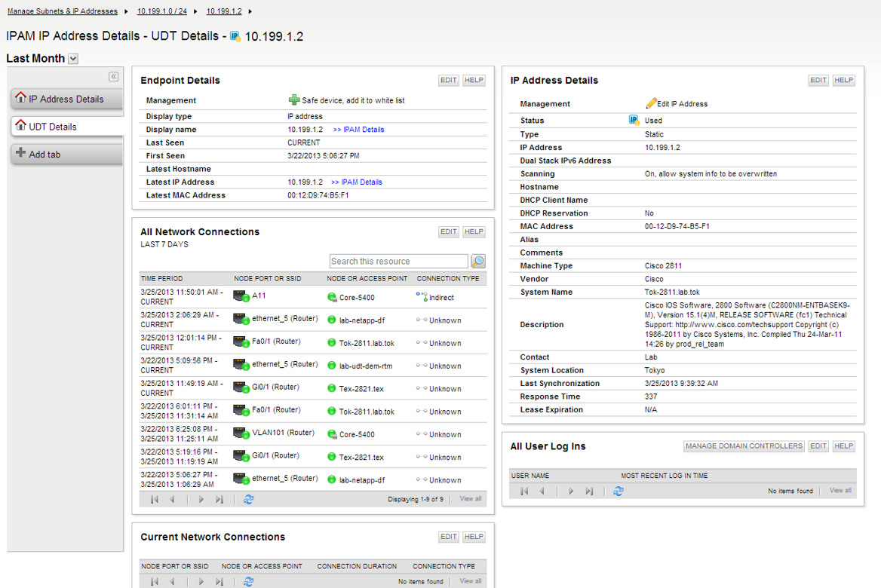
Task: Refresh the All Network Connections list
Action: 248,499
